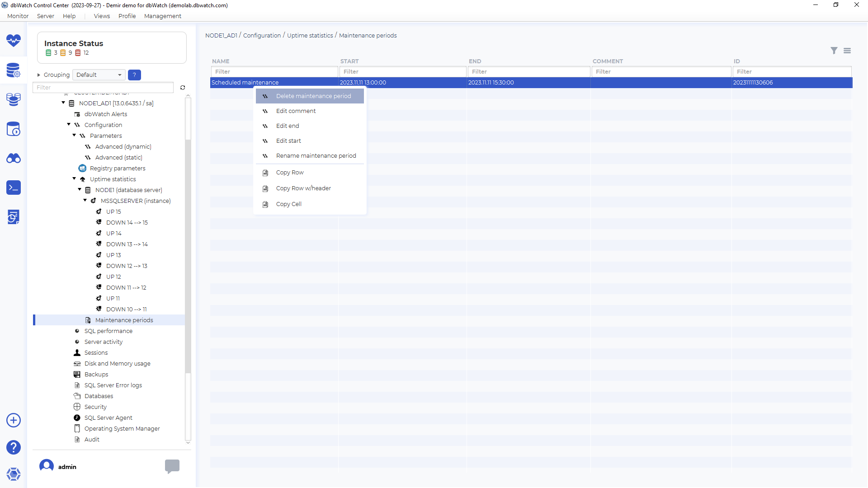
Task: Open the database farm sidebar icon
Action: click(14, 99)
